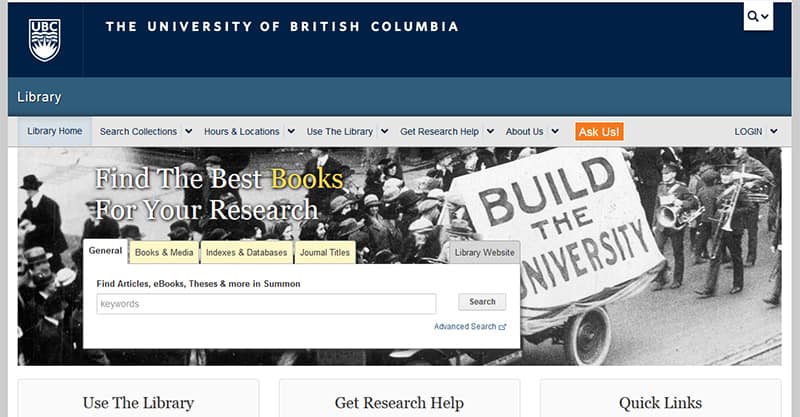Switch to the Books & Media tab

point(164,253)
